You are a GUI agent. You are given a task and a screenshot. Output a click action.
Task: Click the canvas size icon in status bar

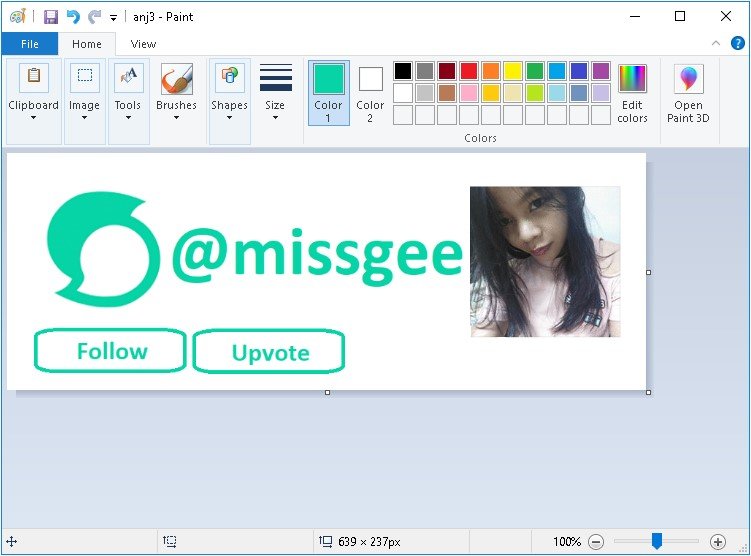click(x=326, y=542)
